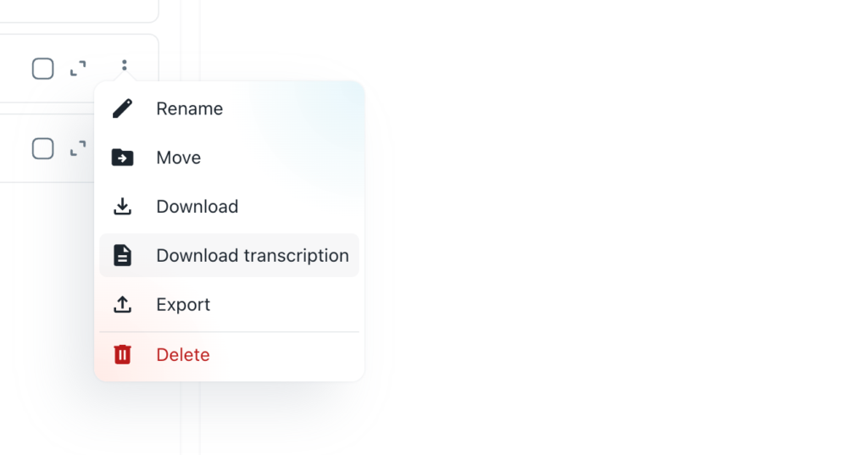Choose the Export menu entry
Viewport: 868px width, 455px height.
coord(183,304)
